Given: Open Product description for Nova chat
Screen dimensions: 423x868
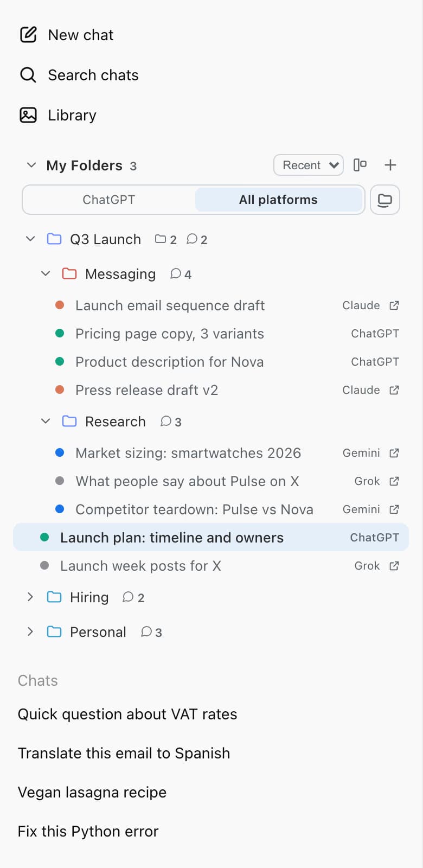Looking at the screenshot, I should [169, 362].
